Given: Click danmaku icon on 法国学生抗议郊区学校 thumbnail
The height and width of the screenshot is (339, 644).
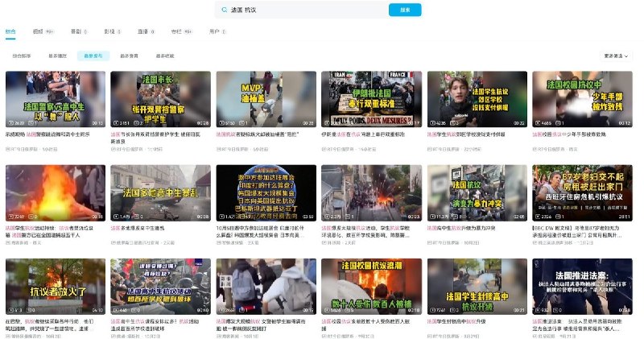Looking at the screenshot, I should click(x=452, y=123).
